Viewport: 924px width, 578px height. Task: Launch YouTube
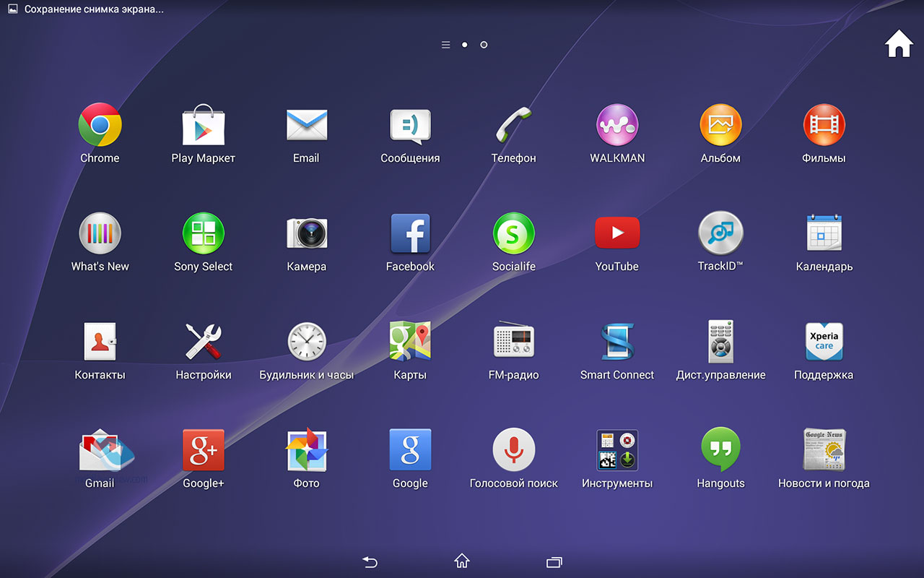[x=617, y=233]
